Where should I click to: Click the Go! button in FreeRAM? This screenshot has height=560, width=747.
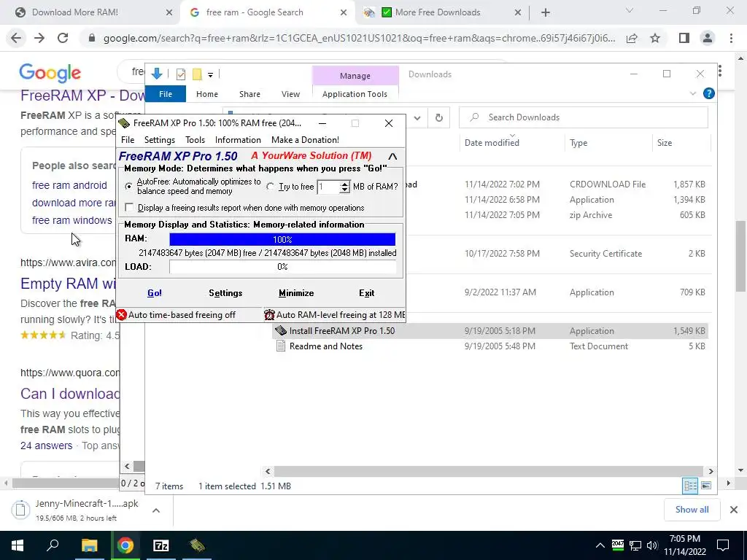point(155,293)
